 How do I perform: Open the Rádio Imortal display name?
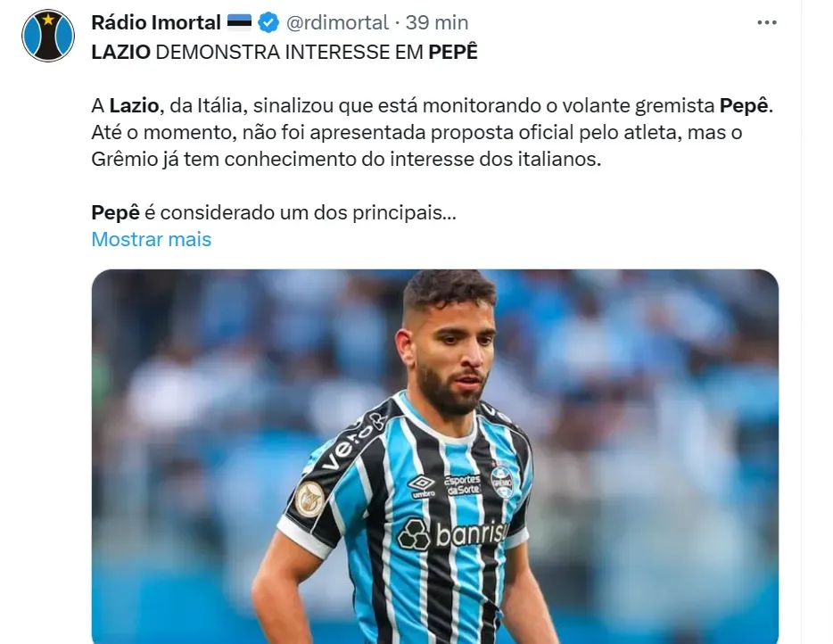(x=156, y=22)
